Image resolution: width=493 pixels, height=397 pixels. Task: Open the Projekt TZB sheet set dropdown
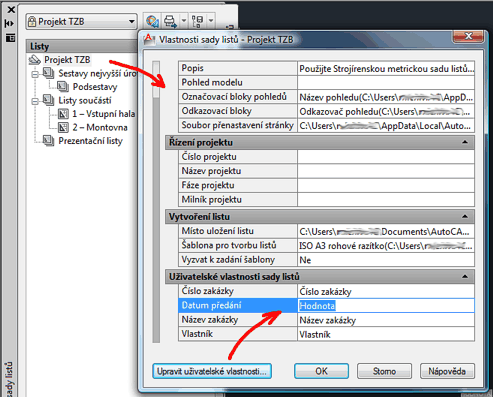82,22
